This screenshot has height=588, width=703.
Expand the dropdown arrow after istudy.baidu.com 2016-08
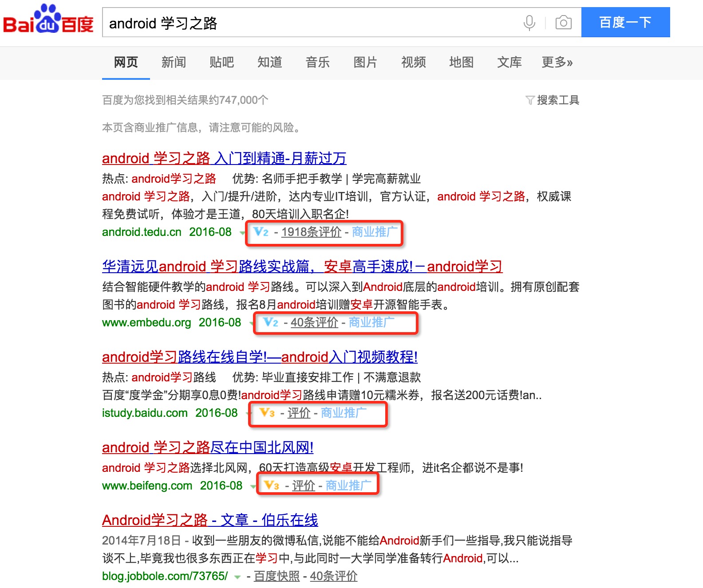coord(249,414)
